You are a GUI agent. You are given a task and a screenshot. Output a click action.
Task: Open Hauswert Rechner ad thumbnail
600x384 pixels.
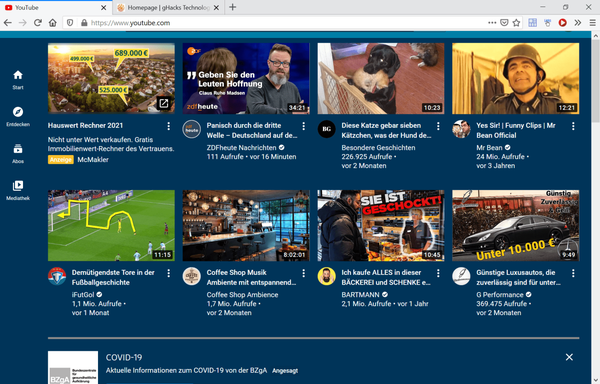coord(111,78)
